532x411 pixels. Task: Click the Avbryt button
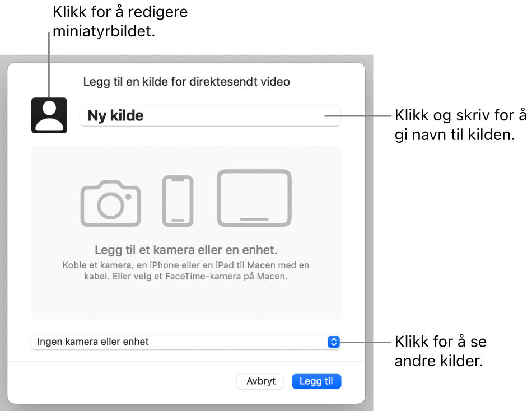(x=260, y=381)
